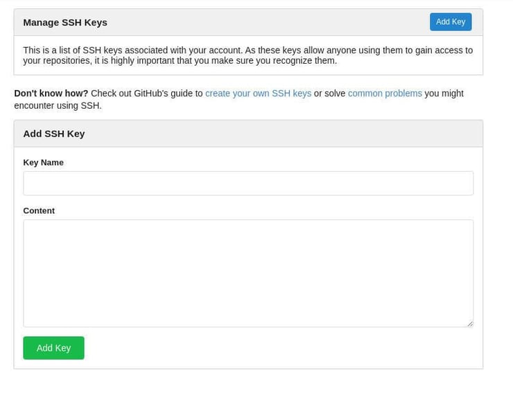Click the bold Don't know how? text
The width and height of the screenshot is (513, 420).
point(51,94)
